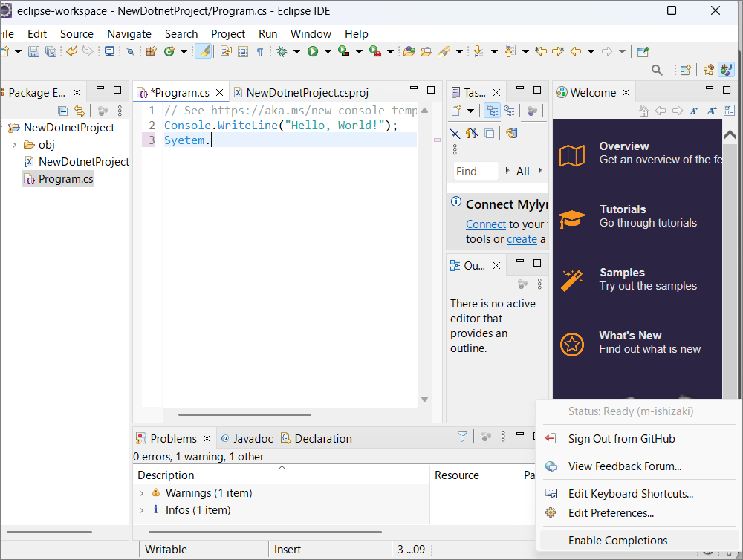743x560 pixels.
Task: Click the Problems view horizontal scrollbar thumb
Action: [265, 532]
